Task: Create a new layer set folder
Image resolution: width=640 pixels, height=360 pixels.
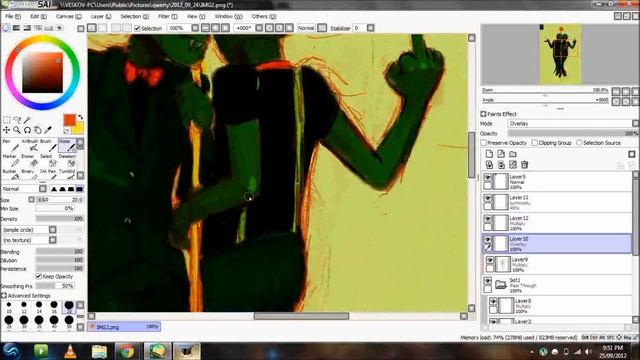Action: [513, 154]
